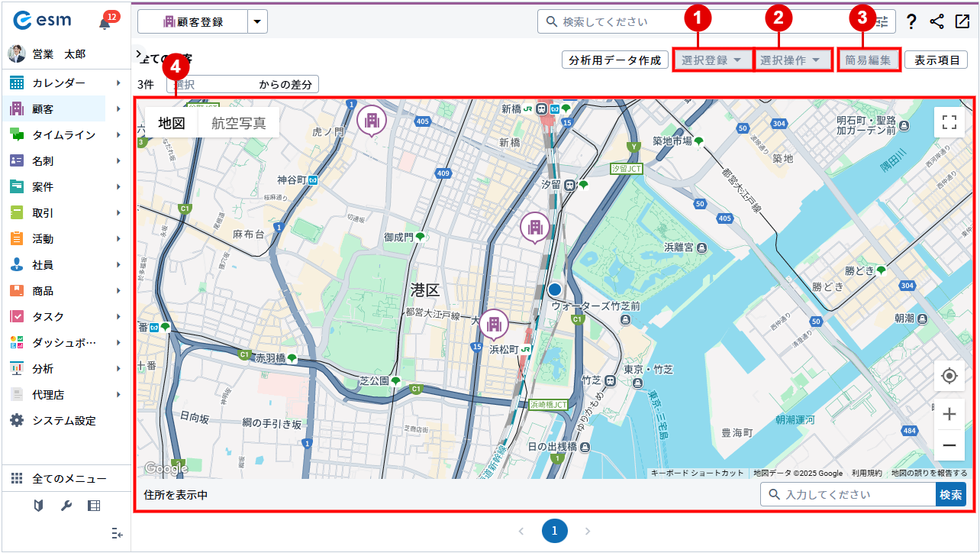Go to page 1 in pagination
Image resolution: width=980 pixels, height=553 pixels.
coord(555,531)
